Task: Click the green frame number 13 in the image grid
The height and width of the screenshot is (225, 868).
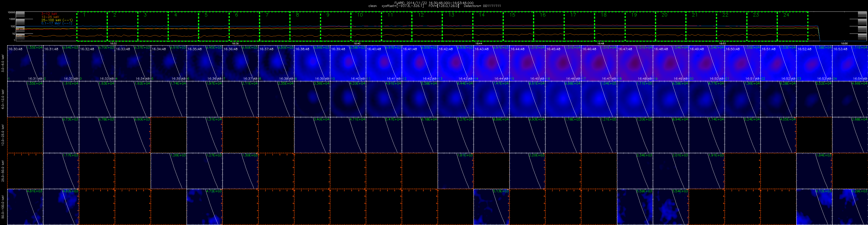Action: click(440, 79)
